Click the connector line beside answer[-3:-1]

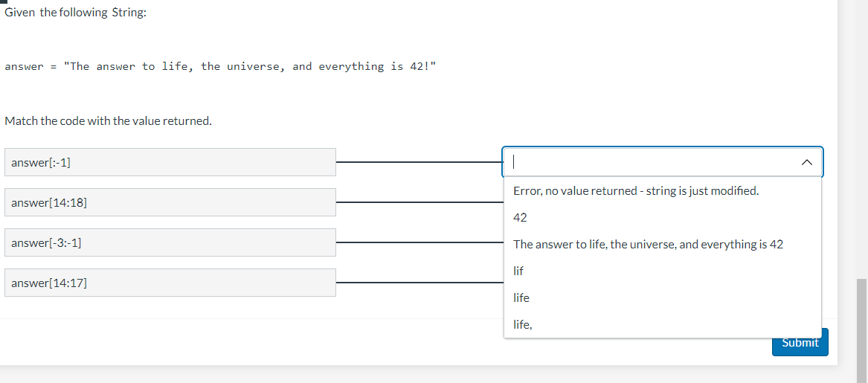tap(419, 242)
